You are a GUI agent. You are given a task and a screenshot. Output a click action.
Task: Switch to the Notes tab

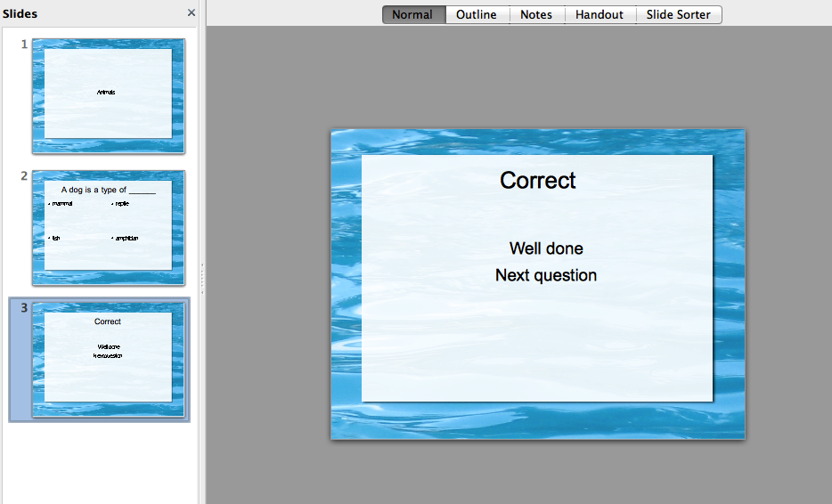536,14
